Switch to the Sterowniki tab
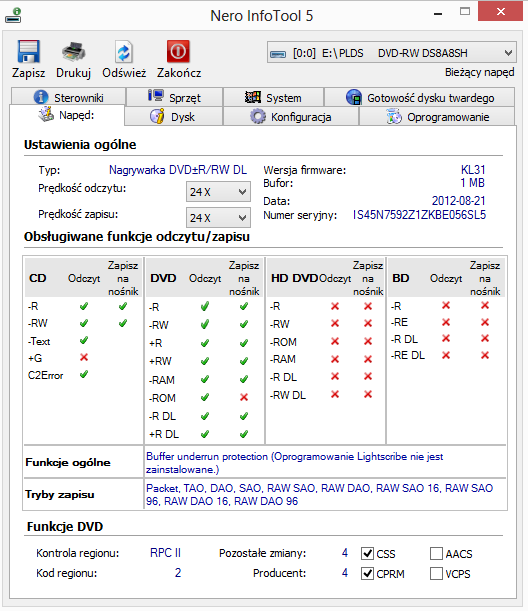 coord(69,97)
